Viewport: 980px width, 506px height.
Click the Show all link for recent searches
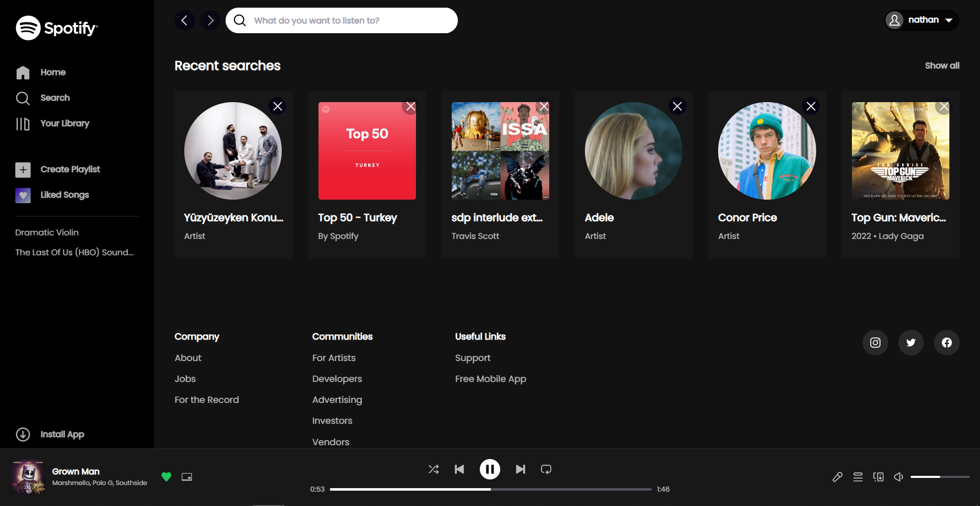click(942, 65)
